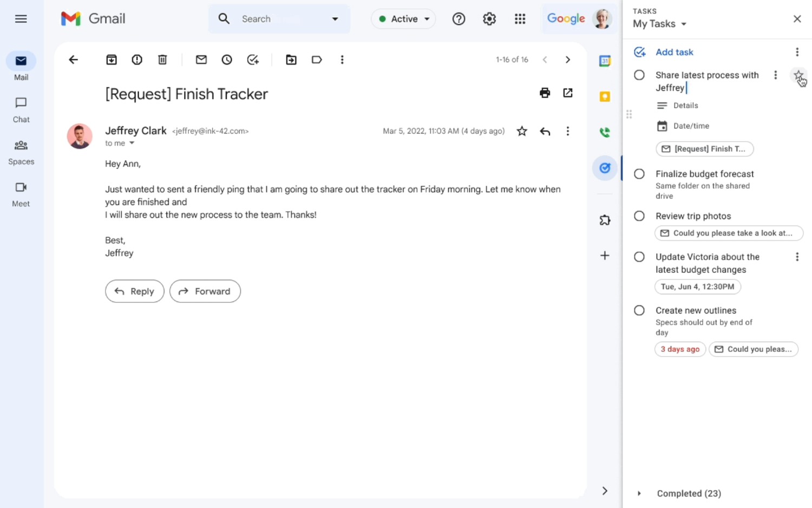
Task: Go to Spaces in the left sidebar
Action: click(21, 152)
